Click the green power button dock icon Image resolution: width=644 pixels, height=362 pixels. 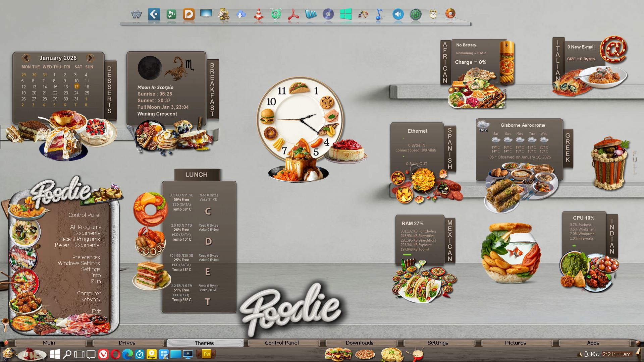click(x=416, y=14)
